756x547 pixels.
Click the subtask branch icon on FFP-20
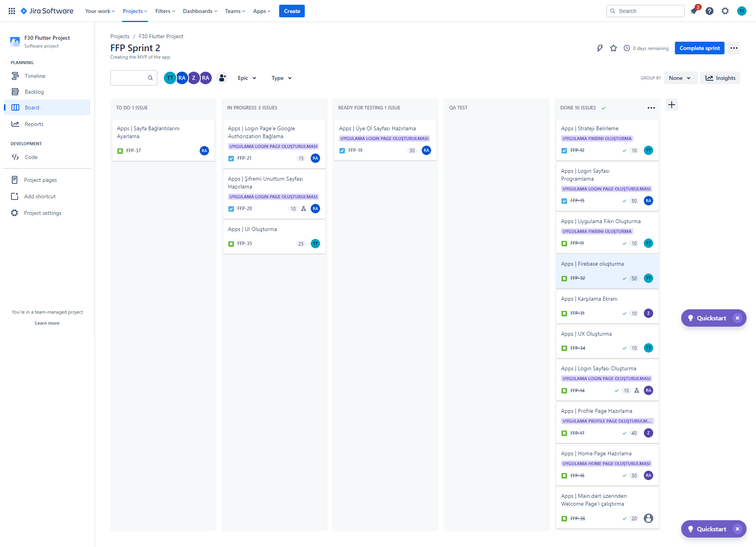[303, 209]
